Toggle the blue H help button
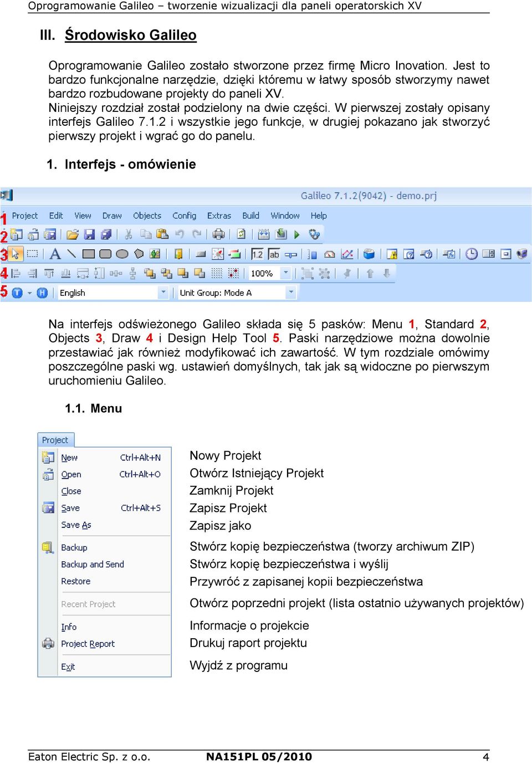The width and height of the screenshot is (532, 764). pyautogui.click(x=42, y=293)
